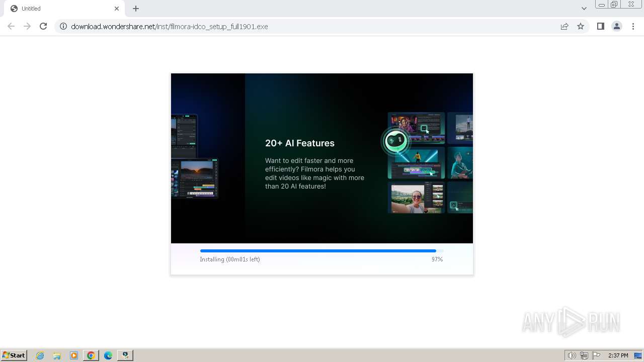
Task: Open media player from taskbar
Action: pos(74,355)
